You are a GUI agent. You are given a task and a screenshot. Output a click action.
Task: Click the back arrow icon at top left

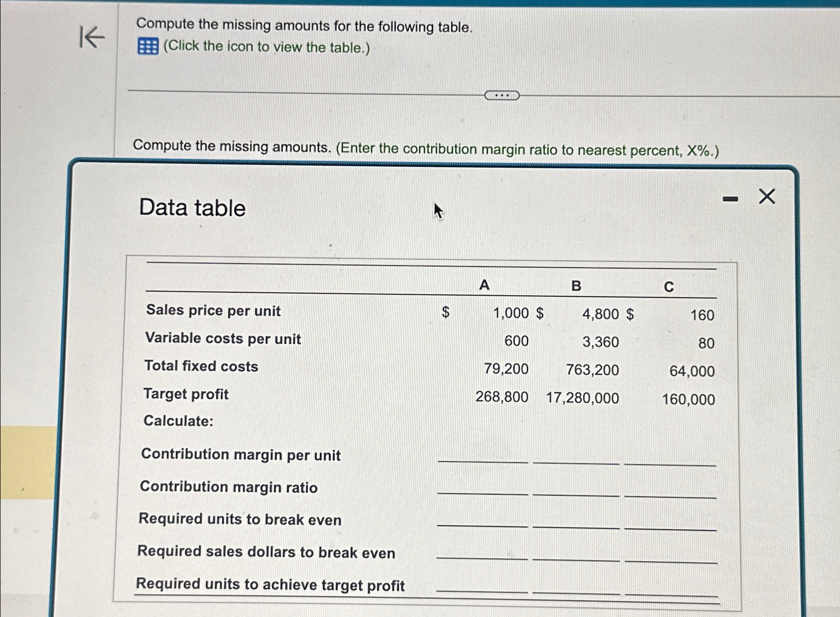tap(93, 38)
